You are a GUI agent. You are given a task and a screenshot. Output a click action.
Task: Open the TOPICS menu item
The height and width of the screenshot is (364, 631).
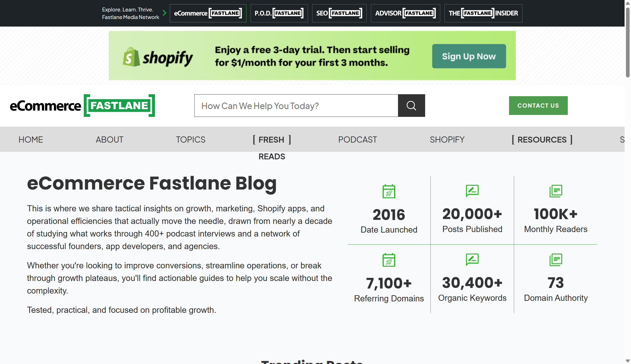click(190, 140)
